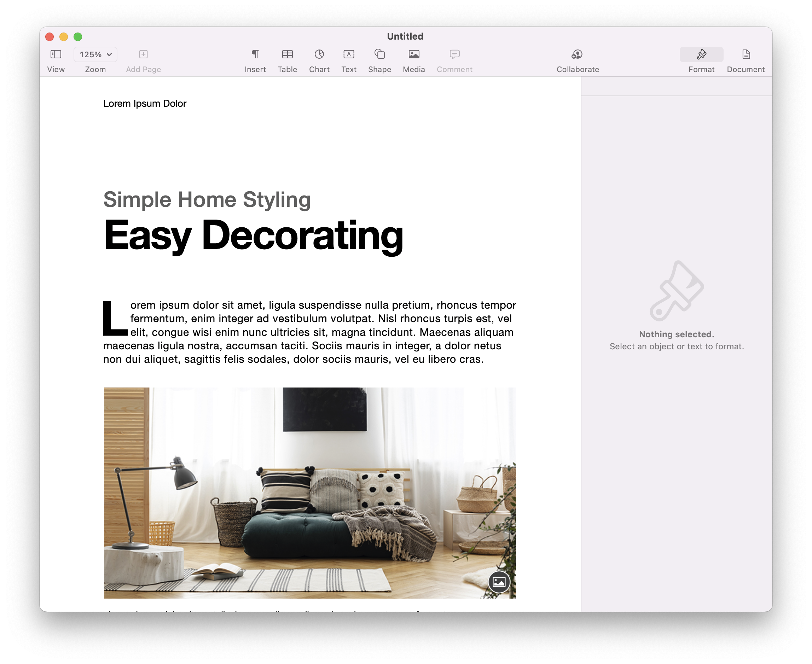Expand the 125% Zoom dropdown

click(x=95, y=54)
